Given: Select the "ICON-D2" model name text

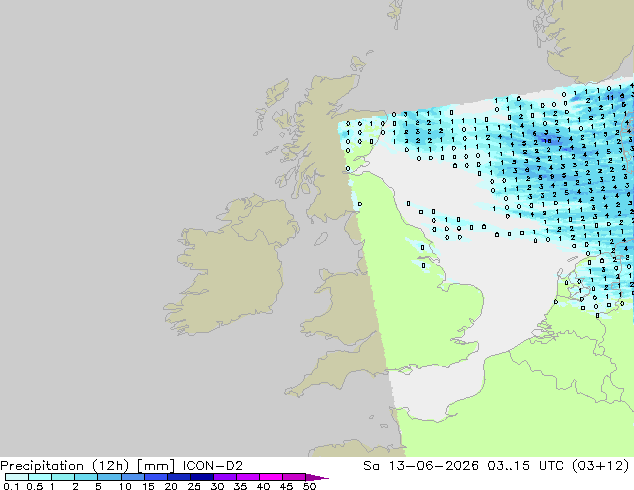Looking at the screenshot, I should tap(213, 466).
